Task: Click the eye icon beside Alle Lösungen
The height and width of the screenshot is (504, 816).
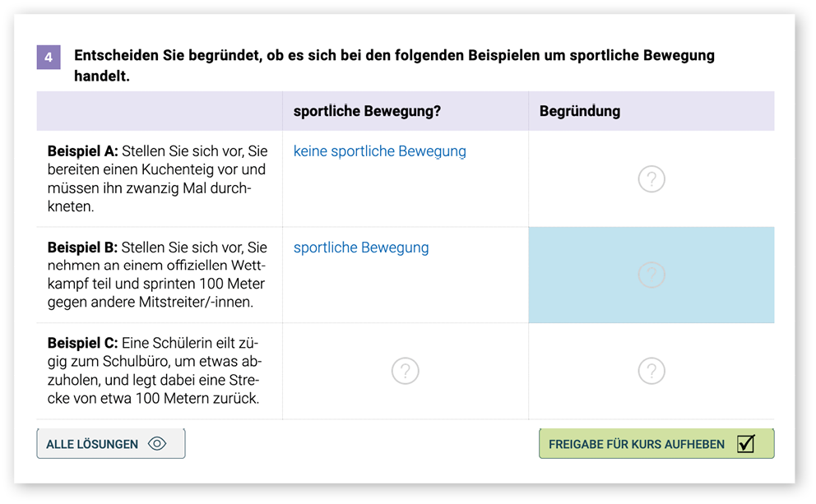Action: 156,444
